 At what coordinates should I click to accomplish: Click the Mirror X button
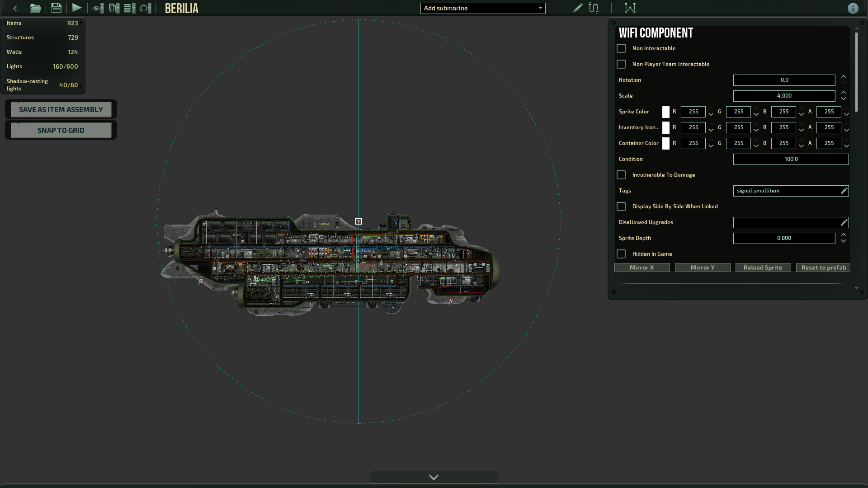[x=642, y=267]
